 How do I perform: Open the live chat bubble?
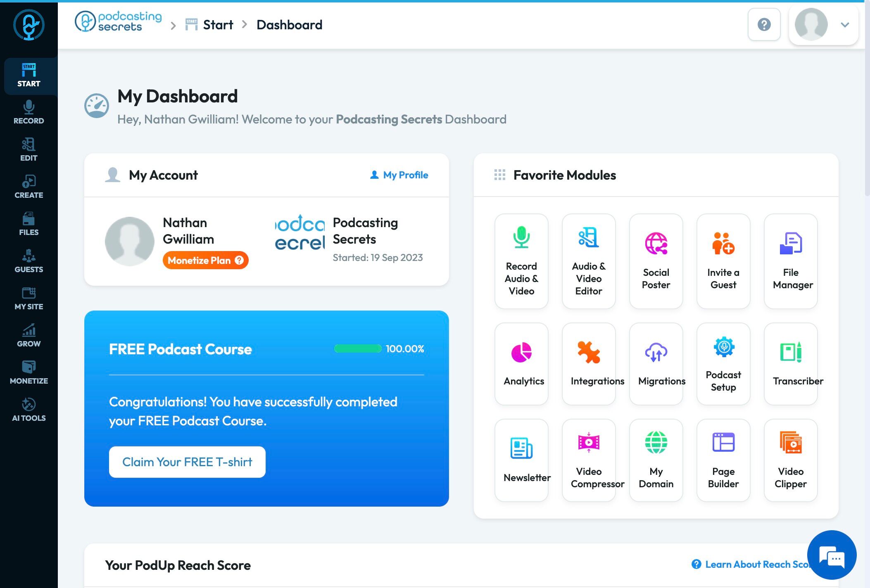(832, 555)
